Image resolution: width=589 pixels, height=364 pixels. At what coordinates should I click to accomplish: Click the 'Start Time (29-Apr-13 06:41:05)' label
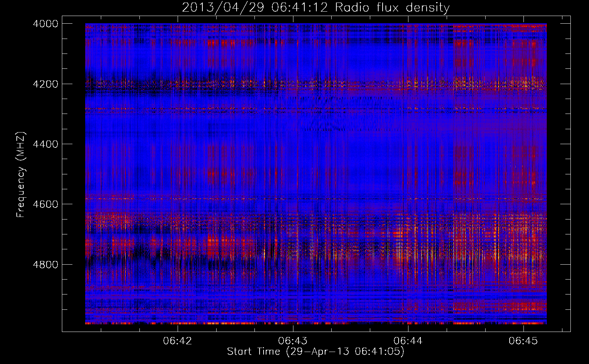tap(316, 352)
